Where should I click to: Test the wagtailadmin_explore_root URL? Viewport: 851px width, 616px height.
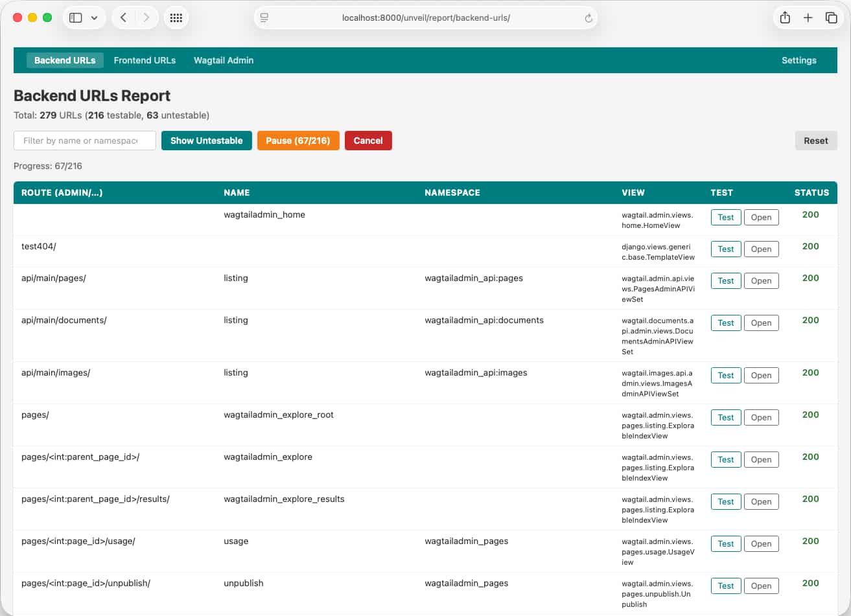(726, 418)
